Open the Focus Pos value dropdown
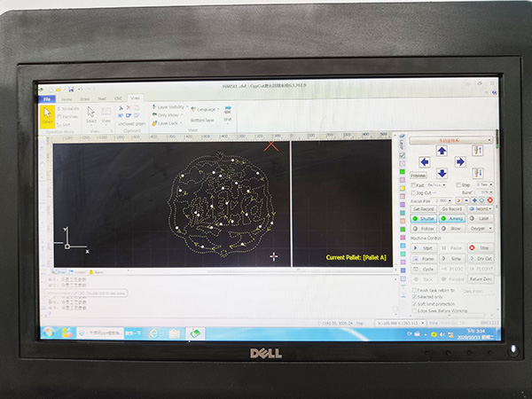Viewport: 532px width, 399px height. point(450,200)
